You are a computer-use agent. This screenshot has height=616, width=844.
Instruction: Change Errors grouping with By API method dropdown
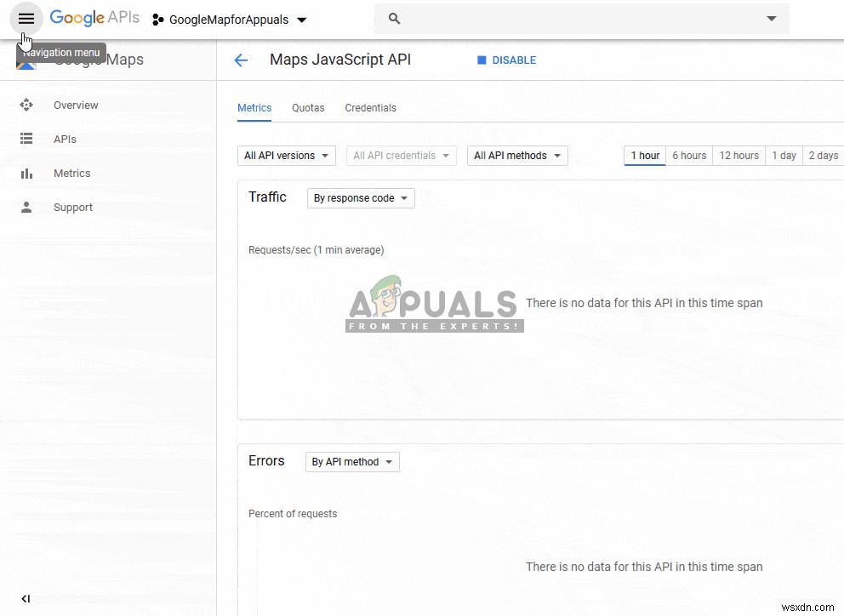(x=351, y=461)
